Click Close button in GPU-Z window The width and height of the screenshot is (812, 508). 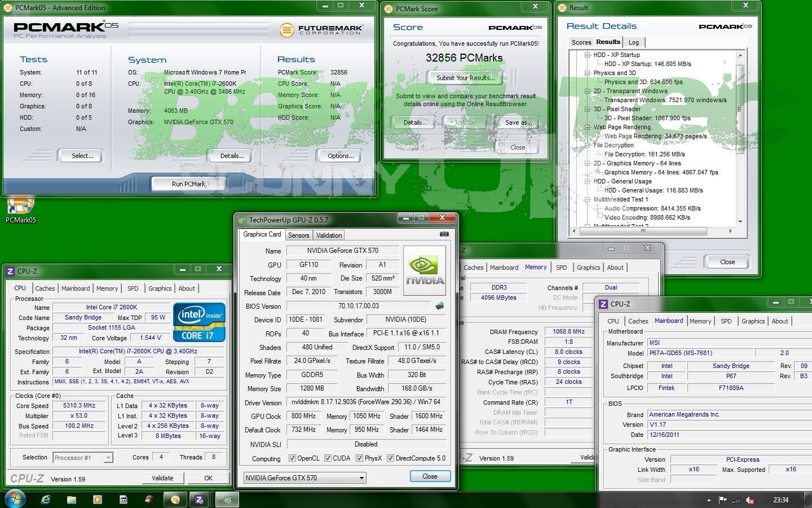(430, 476)
